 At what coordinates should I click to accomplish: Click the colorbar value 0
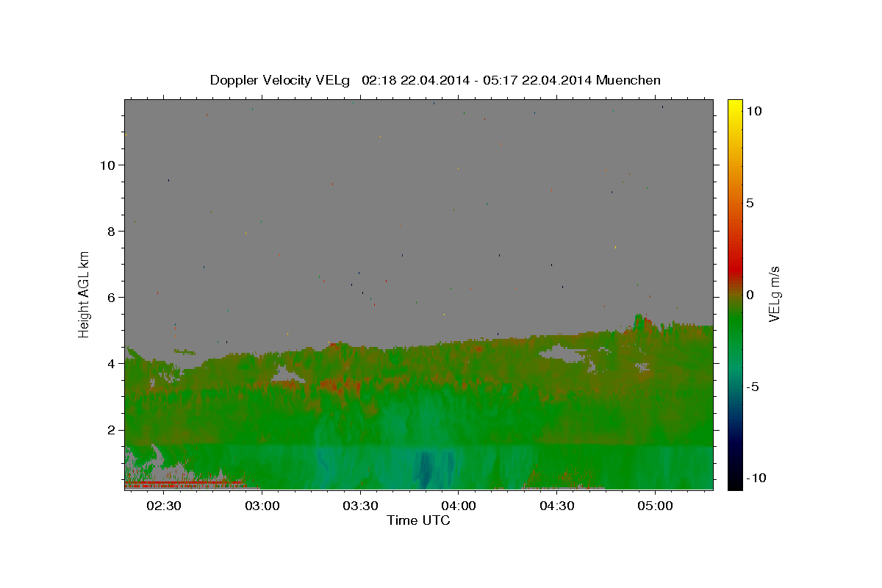[750, 294]
